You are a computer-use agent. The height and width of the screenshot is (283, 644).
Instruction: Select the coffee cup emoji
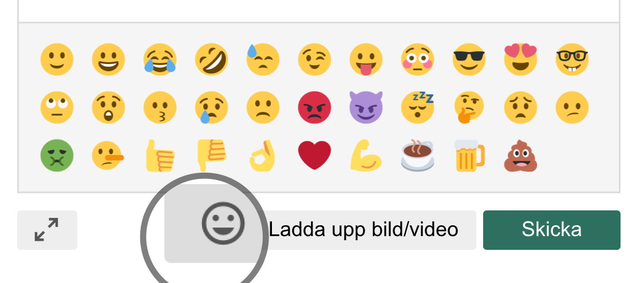417,156
